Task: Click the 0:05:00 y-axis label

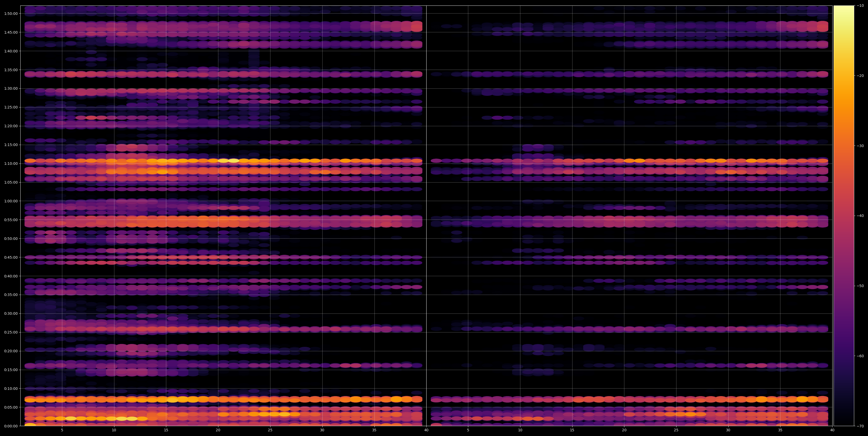Action: 11,407
